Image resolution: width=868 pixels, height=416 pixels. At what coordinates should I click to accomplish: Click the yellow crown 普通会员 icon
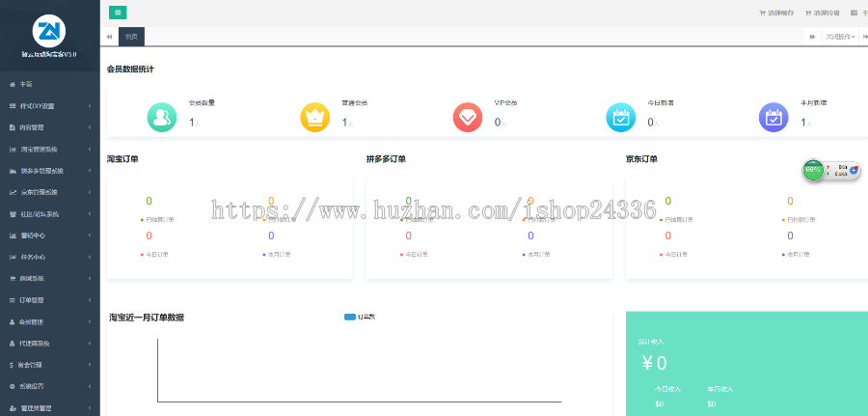pyautogui.click(x=314, y=118)
